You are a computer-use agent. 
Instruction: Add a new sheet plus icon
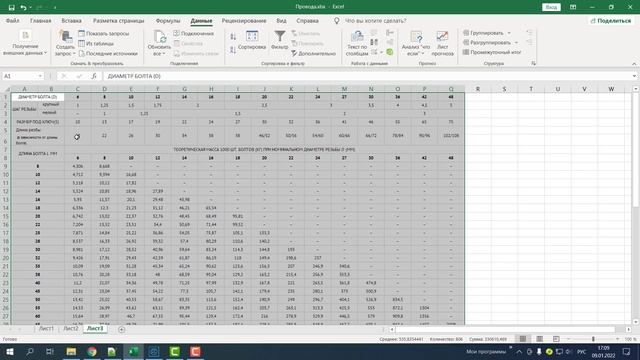click(121, 329)
